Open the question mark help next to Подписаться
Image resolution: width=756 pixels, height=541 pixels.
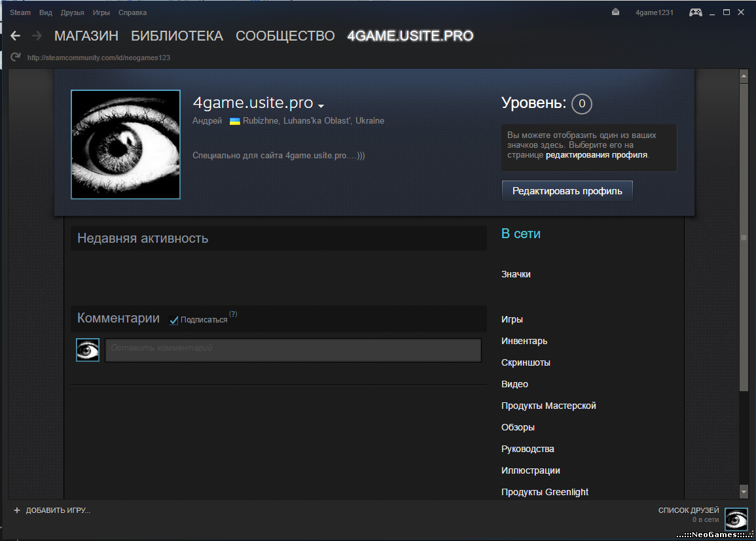(234, 314)
